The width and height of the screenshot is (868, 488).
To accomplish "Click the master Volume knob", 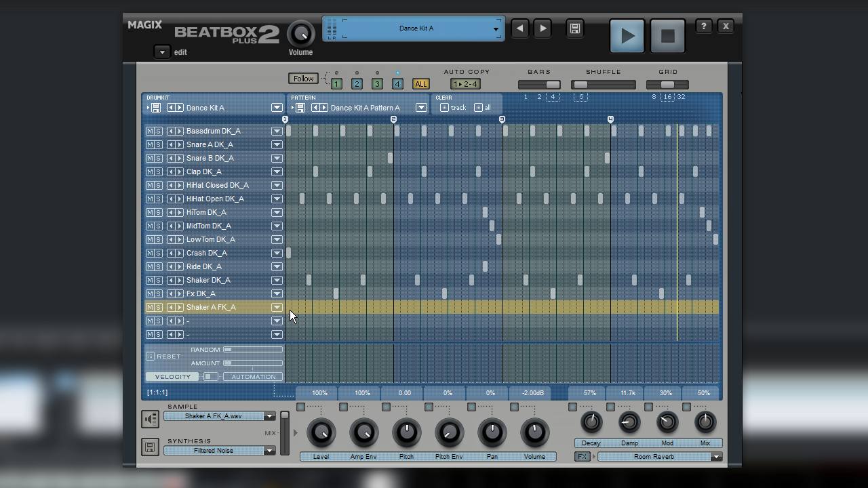I will pos(301,33).
